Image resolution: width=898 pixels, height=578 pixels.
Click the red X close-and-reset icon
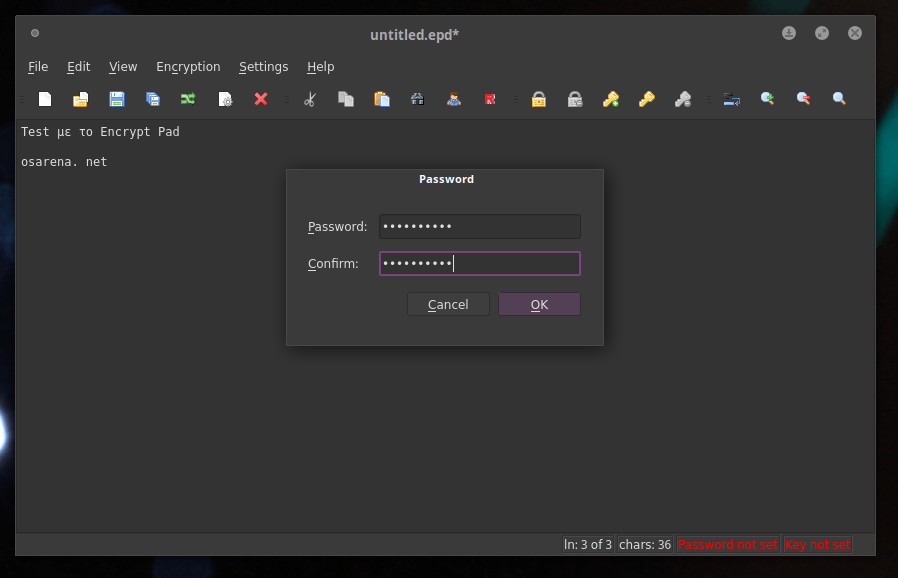261,99
